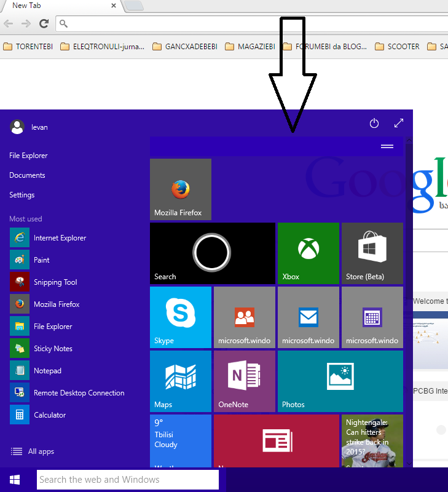Open a new Chrome tab
Viewport: 448px width, 492px height.
[x=134, y=6]
